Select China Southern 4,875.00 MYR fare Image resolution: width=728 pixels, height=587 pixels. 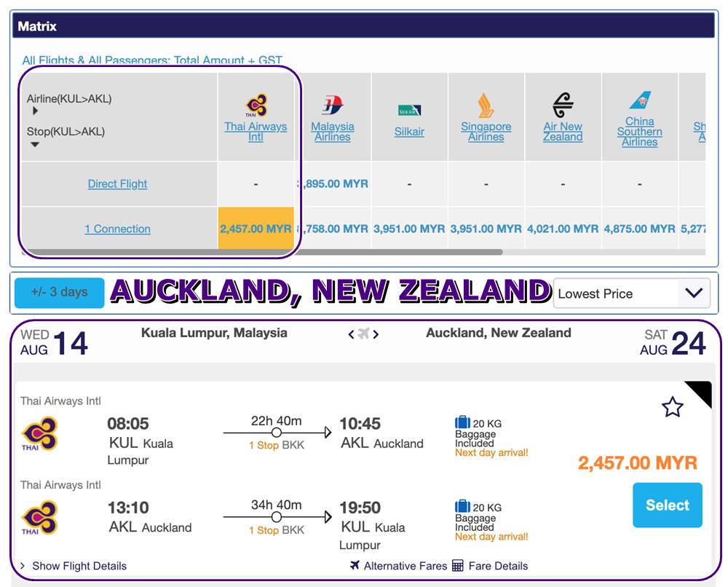pyautogui.click(x=640, y=229)
